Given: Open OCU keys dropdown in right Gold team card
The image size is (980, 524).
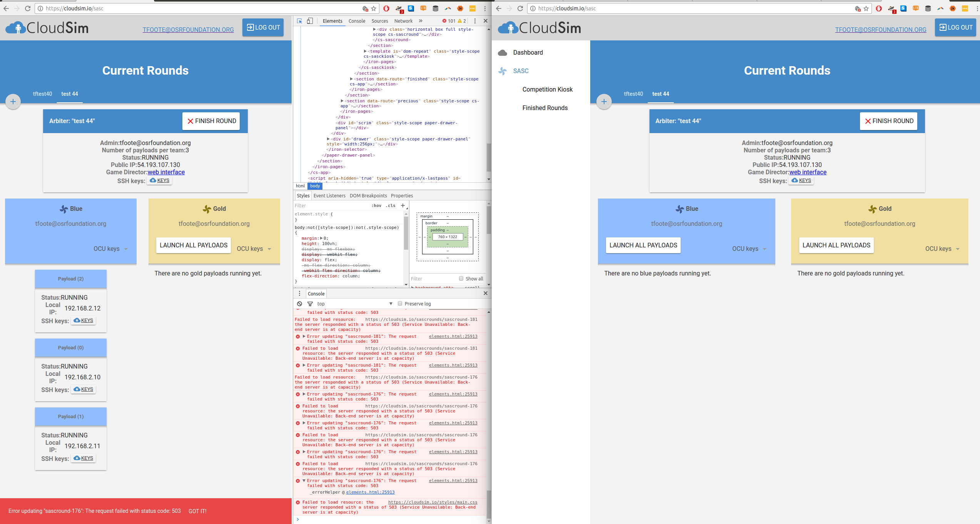Looking at the screenshot, I should pyautogui.click(x=943, y=249).
